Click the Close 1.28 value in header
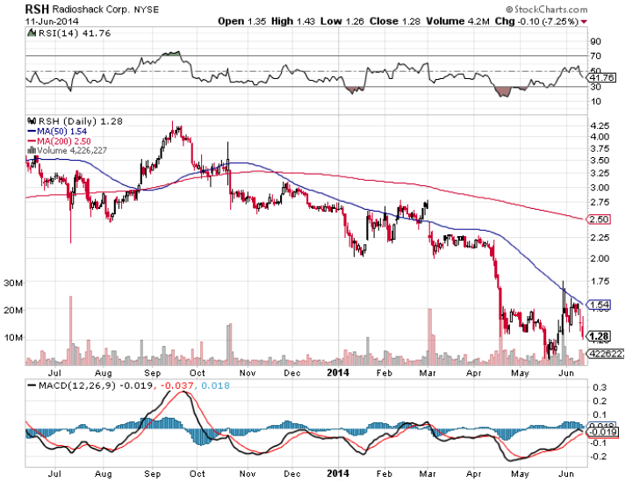Image resolution: width=640 pixels, height=482 pixels. pyautogui.click(x=395, y=21)
